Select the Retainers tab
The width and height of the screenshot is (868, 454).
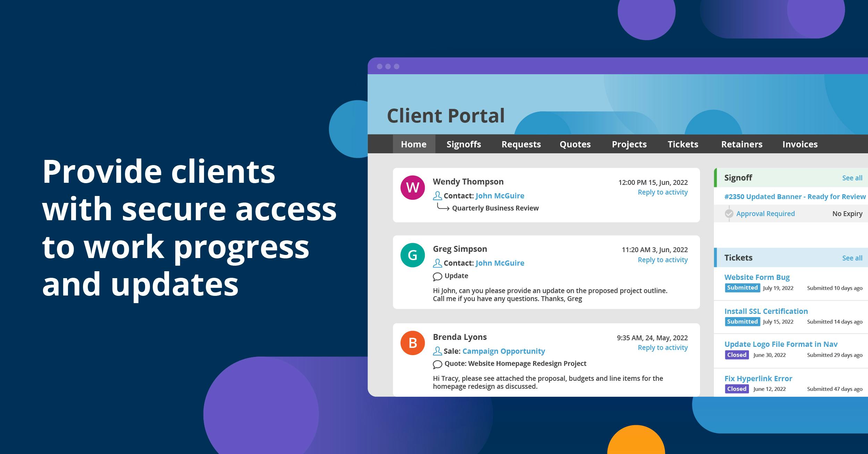point(742,144)
